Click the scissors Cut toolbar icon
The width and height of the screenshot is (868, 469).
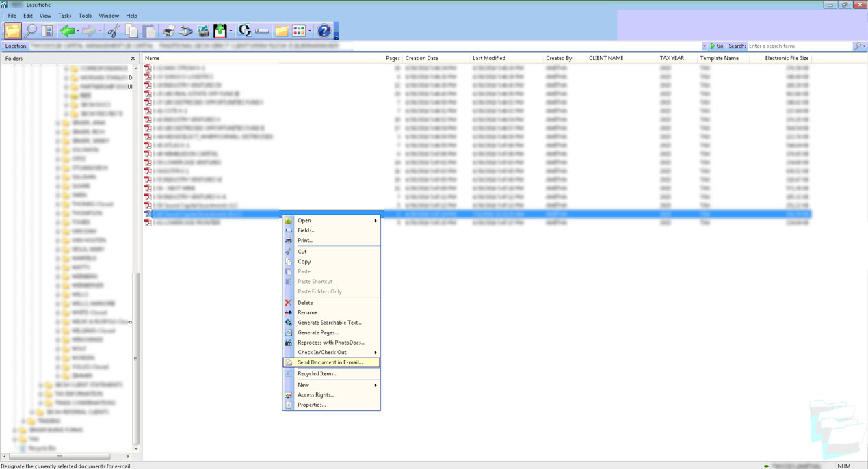pyautogui.click(x=114, y=31)
